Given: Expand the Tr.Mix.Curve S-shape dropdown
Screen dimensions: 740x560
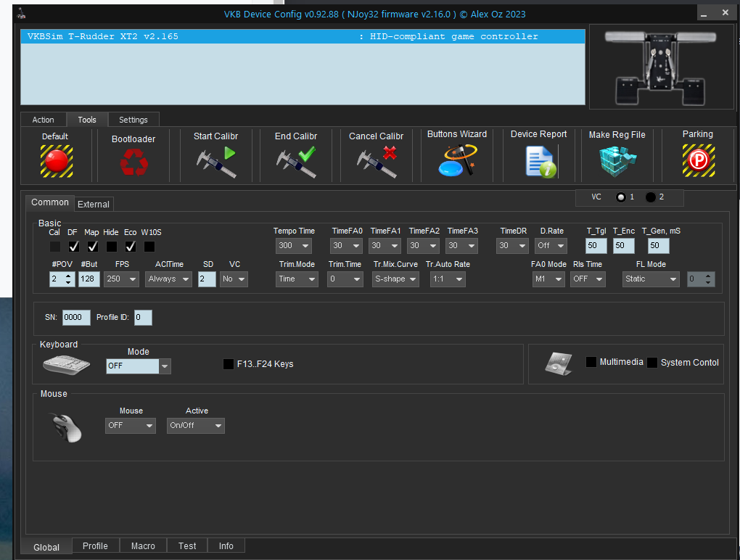Looking at the screenshot, I should [x=395, y=279].
